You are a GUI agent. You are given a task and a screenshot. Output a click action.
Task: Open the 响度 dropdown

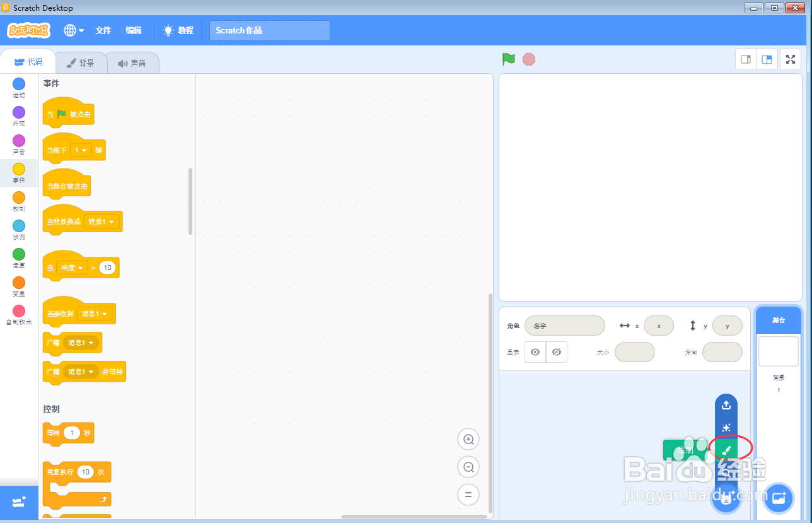72,267
